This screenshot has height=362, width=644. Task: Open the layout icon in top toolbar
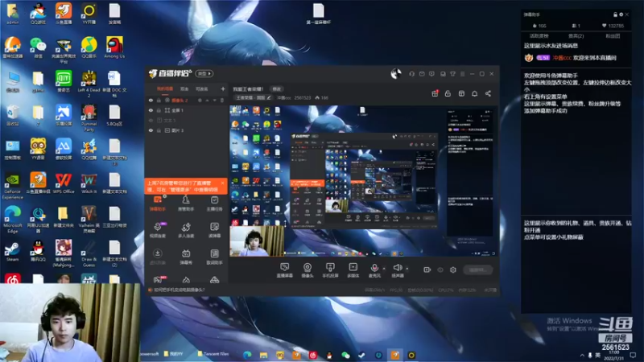[x=461, y=93]
